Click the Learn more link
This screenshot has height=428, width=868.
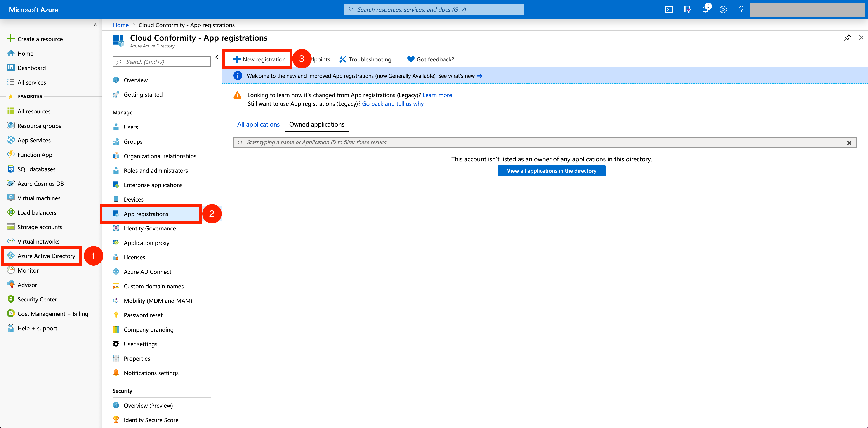coord(437,95)
